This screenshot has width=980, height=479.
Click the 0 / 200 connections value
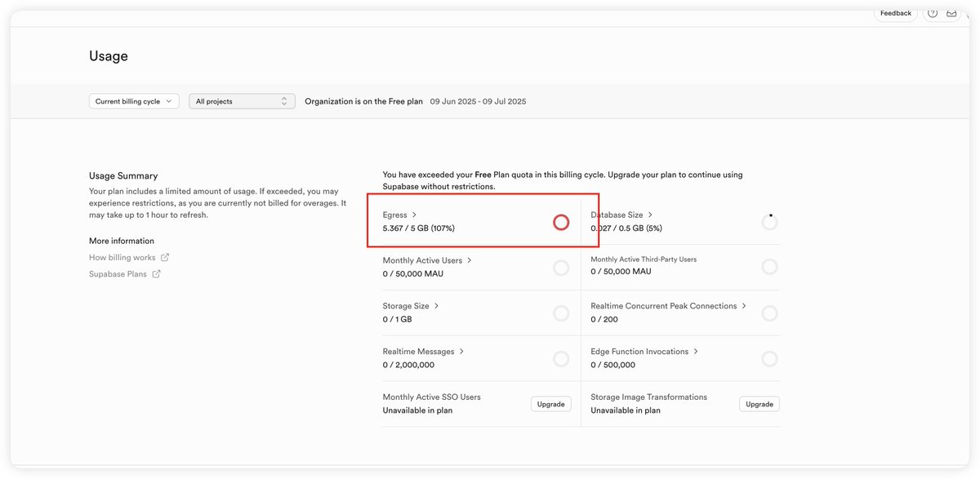click(604, 320)
